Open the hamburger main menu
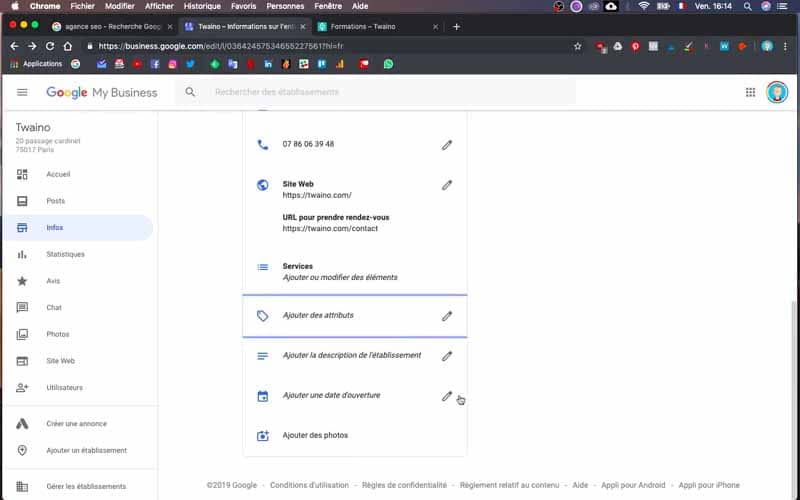Screen dimensions: 800x500 (22, 92)
